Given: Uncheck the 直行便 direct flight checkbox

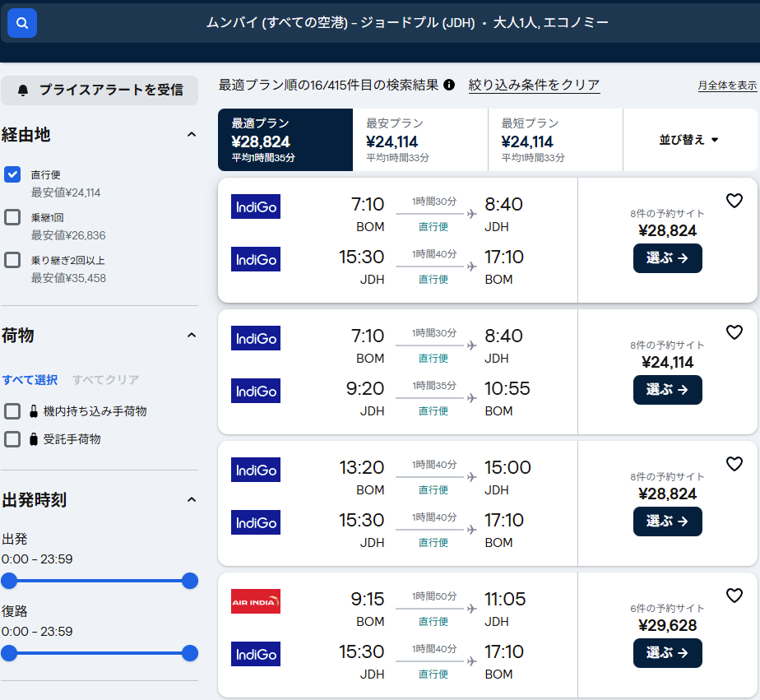Looking at the screenshot, I should [12, 174].
